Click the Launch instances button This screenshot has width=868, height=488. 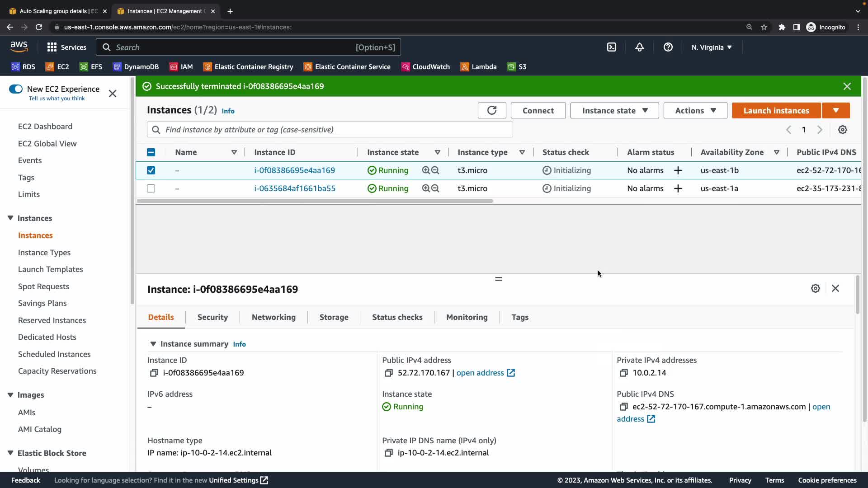(x=776, y=110)
